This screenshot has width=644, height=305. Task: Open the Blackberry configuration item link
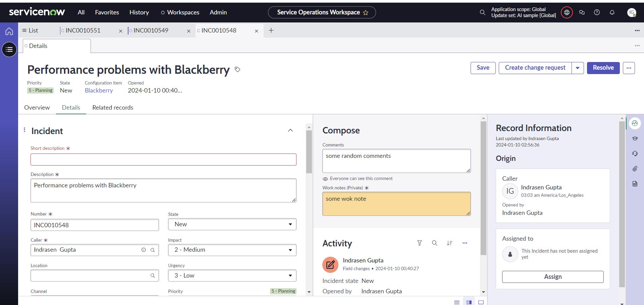[x=99, y=90]
